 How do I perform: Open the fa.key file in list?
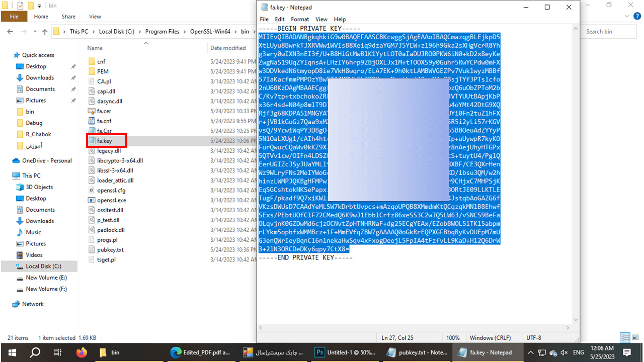point(104,141)
